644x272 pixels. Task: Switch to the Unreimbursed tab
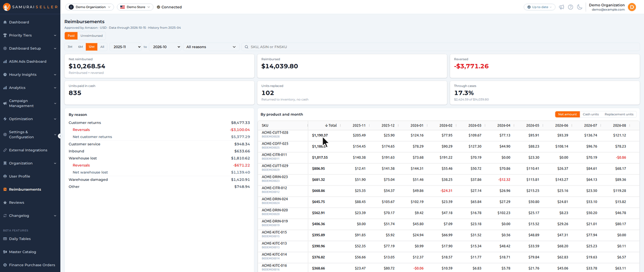click(92, 36)
